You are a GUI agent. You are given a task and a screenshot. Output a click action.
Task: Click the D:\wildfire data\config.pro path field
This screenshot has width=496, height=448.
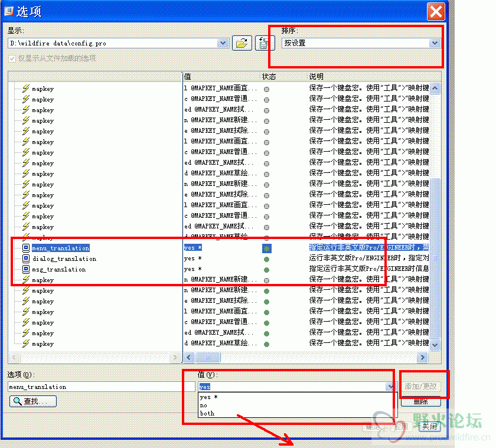coord(113,43)
